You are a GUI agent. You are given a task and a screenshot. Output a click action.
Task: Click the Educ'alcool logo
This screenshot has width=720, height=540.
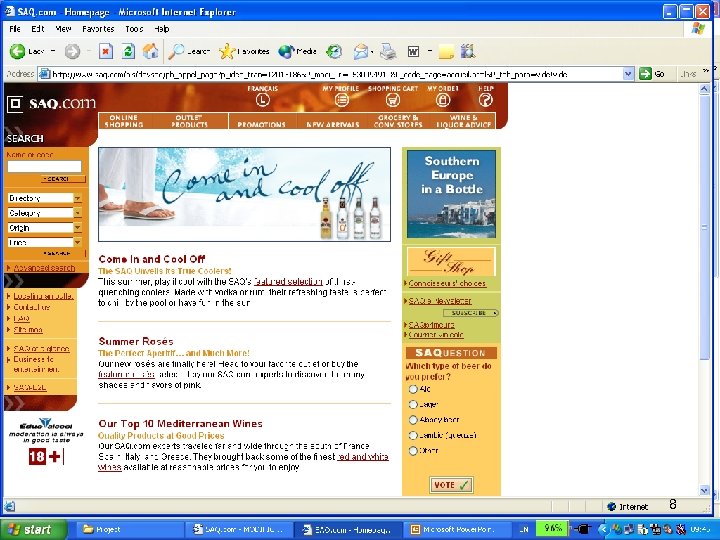coord(45,431)
